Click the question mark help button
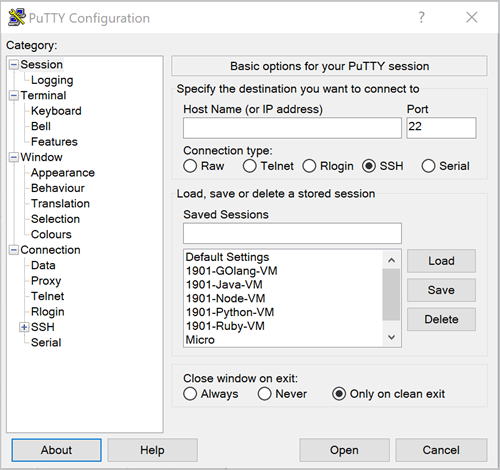The height and width of the screenshot is (470, 500). tap(422, 17)
